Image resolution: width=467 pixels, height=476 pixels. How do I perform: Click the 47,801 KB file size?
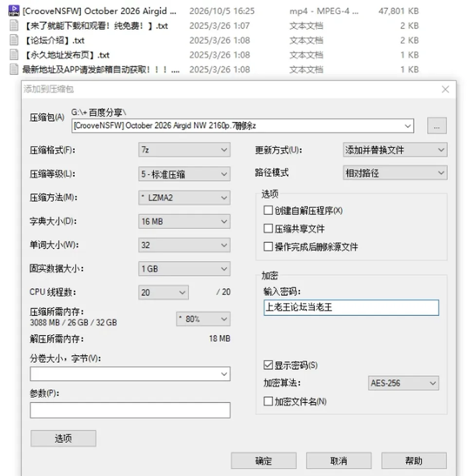coord(398,11)
